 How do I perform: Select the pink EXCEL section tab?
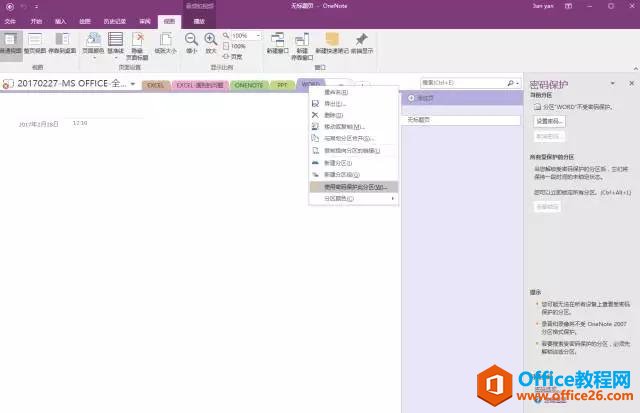click(200, 85)
